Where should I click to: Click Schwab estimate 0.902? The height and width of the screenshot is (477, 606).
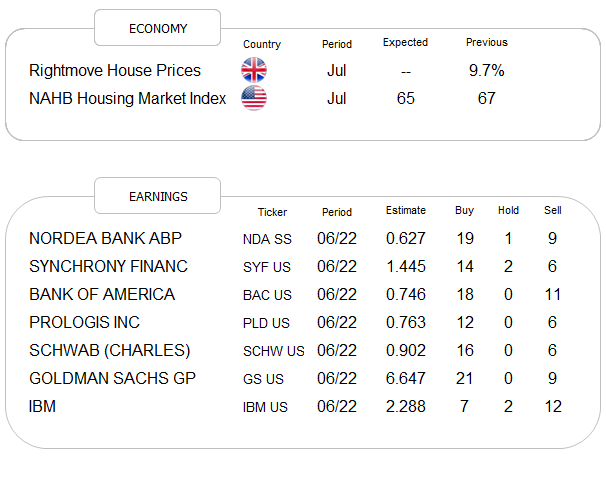click(x=406, y=350)
